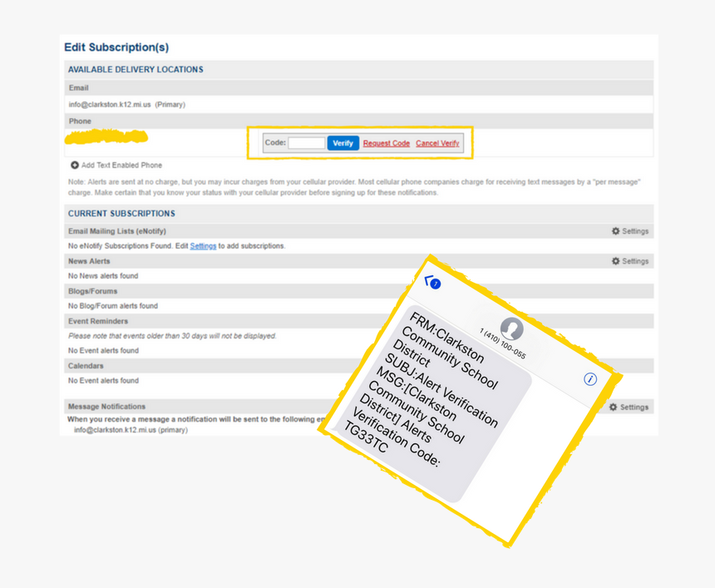715x588 pixels.
Task: Click the primary email info@clarkston.k12.mi.us (Primary)
Action: pyautogui.click(x=126, y=105)
